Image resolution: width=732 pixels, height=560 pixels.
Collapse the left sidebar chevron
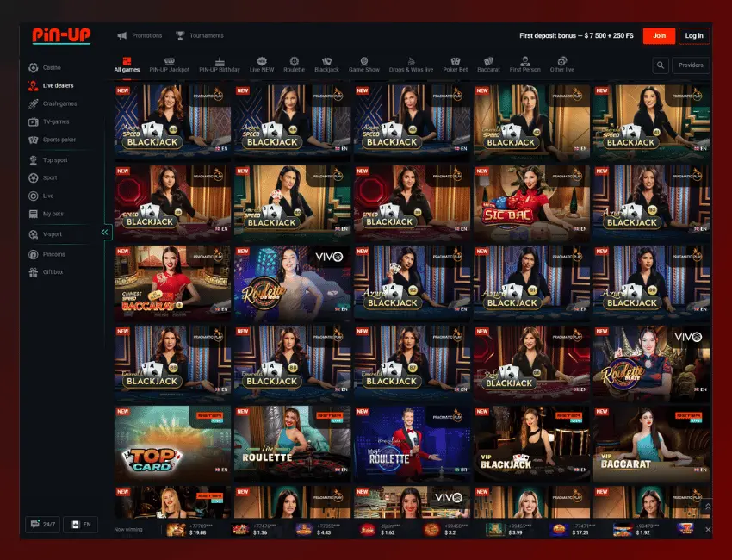coord(105,232)
